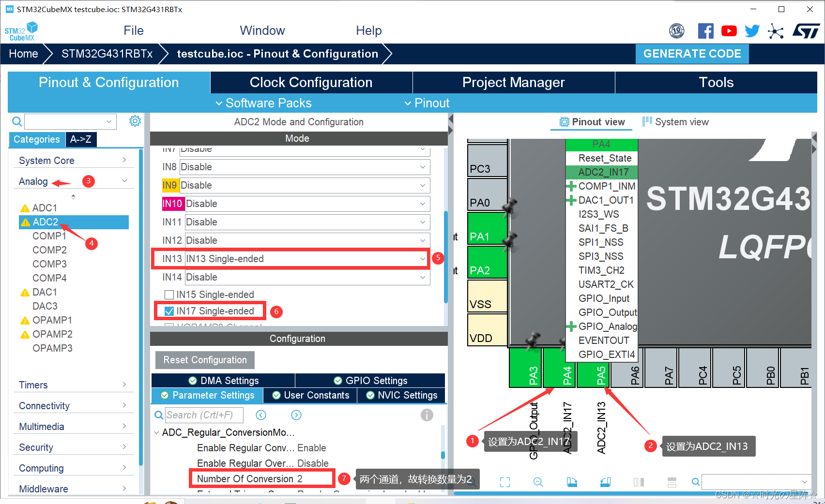Select Reset_State for pin PA4
The height and width of the screenshot is (504, 825).
tap(605, 158)
